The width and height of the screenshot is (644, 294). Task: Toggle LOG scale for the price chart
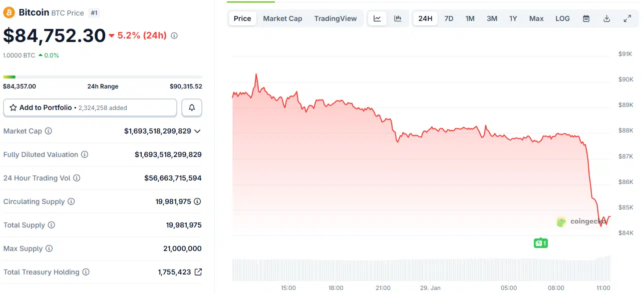pyautogui.click(x=562, y=18)
